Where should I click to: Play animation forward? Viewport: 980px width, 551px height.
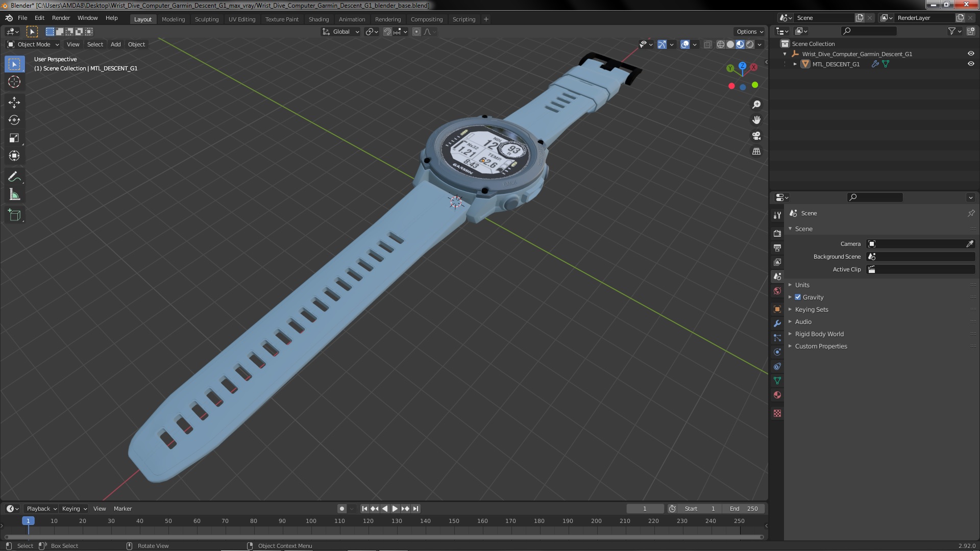coord(395,509)
